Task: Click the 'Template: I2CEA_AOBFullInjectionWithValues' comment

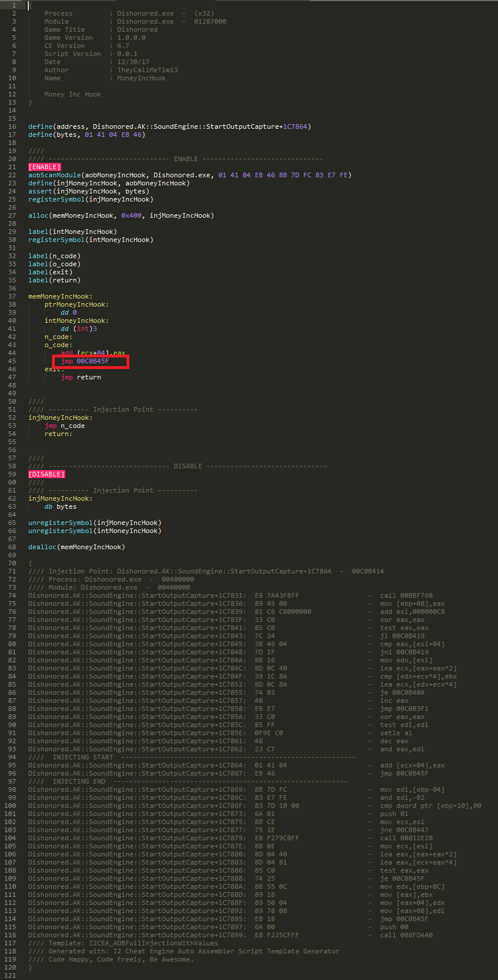Action: 123,943
